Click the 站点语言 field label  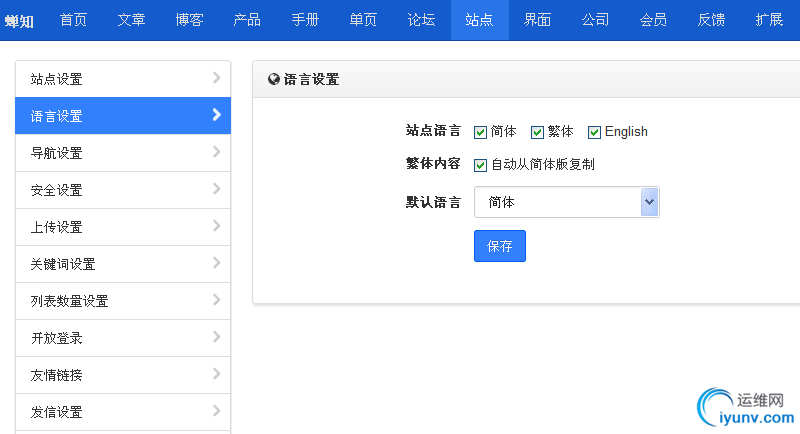click(433, 131)
